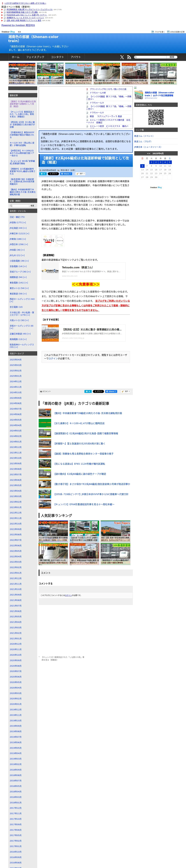This screenshot has height=868, width=186.
Task: Open the コンタクト menu tab
Action: 57,57
